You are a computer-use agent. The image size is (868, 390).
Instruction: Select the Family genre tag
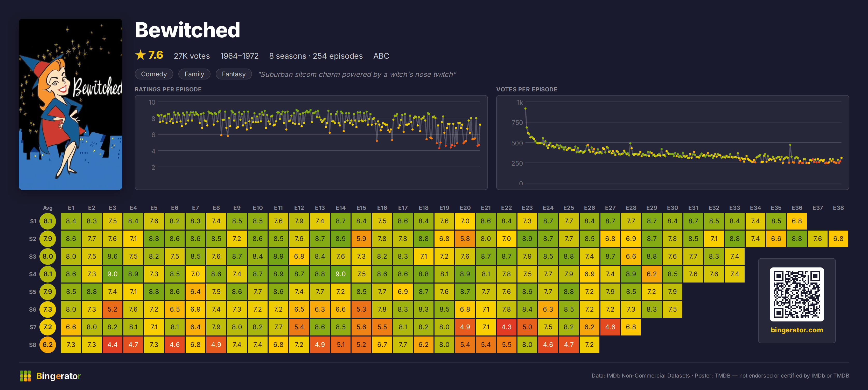pos(194,74)
